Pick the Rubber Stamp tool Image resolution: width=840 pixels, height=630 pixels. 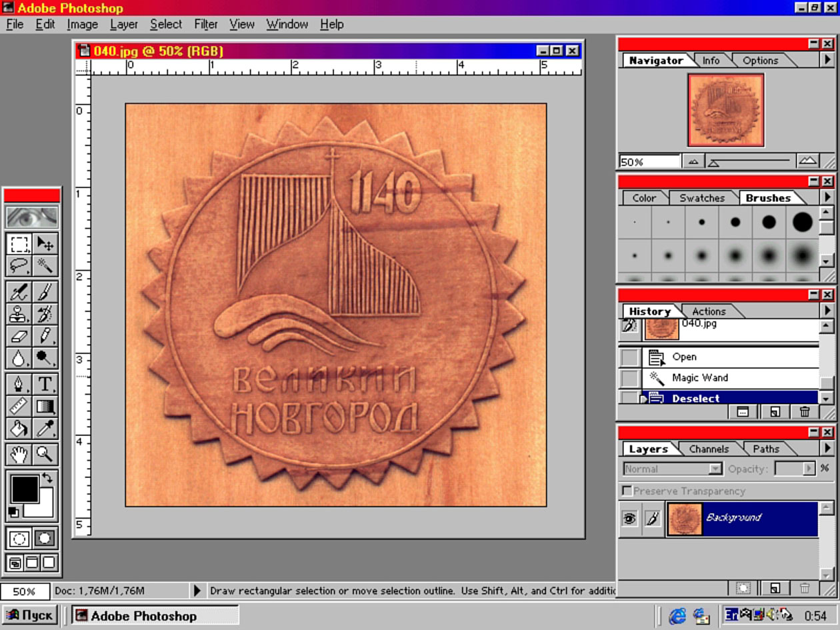(19, 313)
